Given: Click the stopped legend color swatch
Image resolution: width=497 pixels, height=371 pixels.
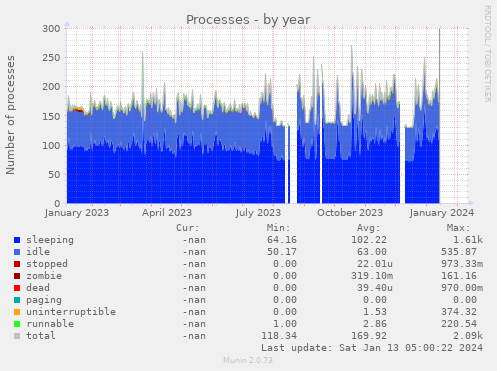Looking at the screenshot, I should (x=17, y=264).
